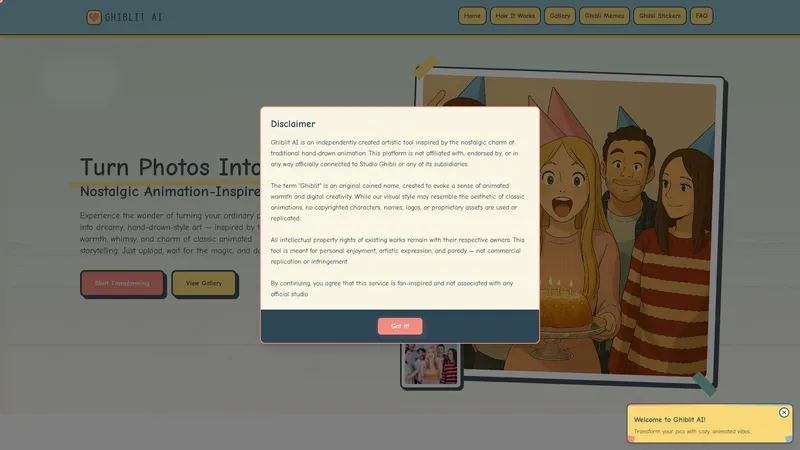Click paragraph starting "All intellectual property rights"
The width and height of the screenshot is (800, 450).
(397, 251)
